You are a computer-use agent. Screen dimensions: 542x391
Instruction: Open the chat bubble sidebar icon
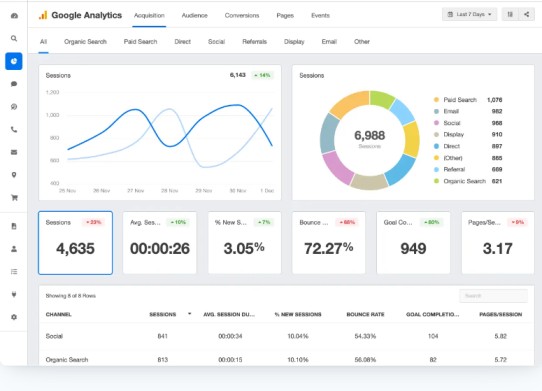[x=14, y=84]
